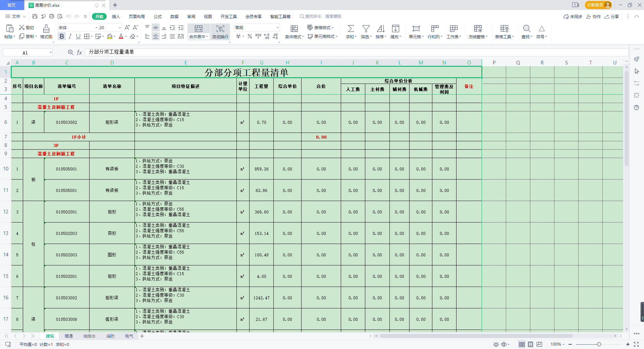
Task: Click the Find (查找) magnifier icon
Action: click(527, 29)
